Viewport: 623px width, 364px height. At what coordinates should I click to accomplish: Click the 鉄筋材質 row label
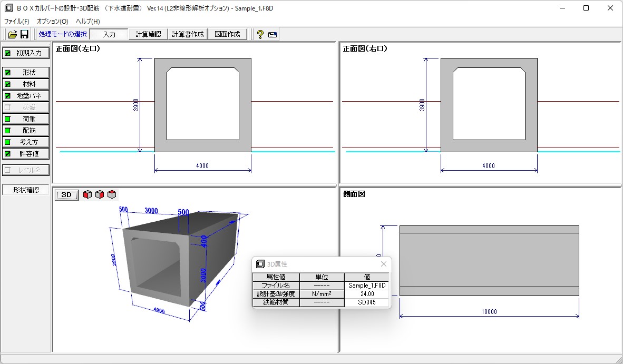[276, 302]
